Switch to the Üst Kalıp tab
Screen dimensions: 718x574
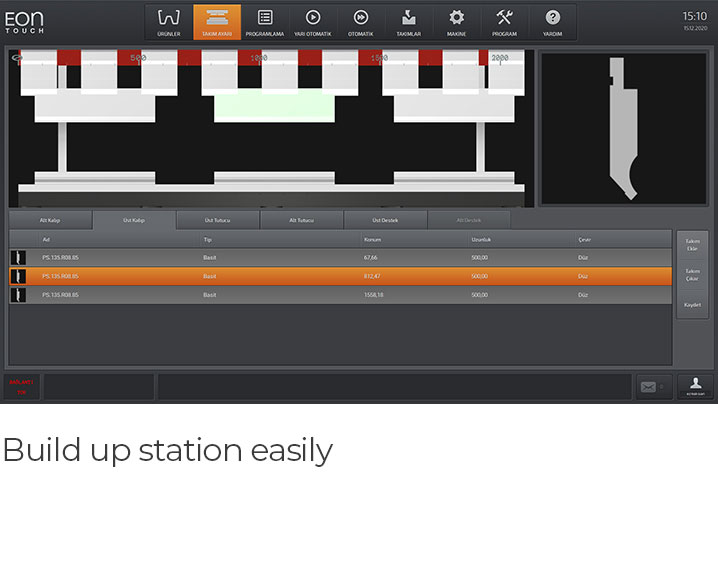tap(134, 220)
